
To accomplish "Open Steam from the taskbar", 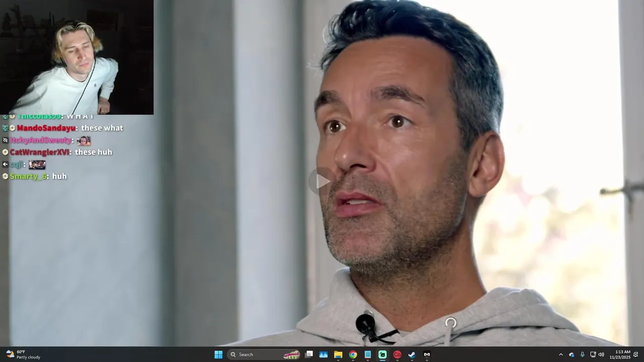I will [412, 354].
